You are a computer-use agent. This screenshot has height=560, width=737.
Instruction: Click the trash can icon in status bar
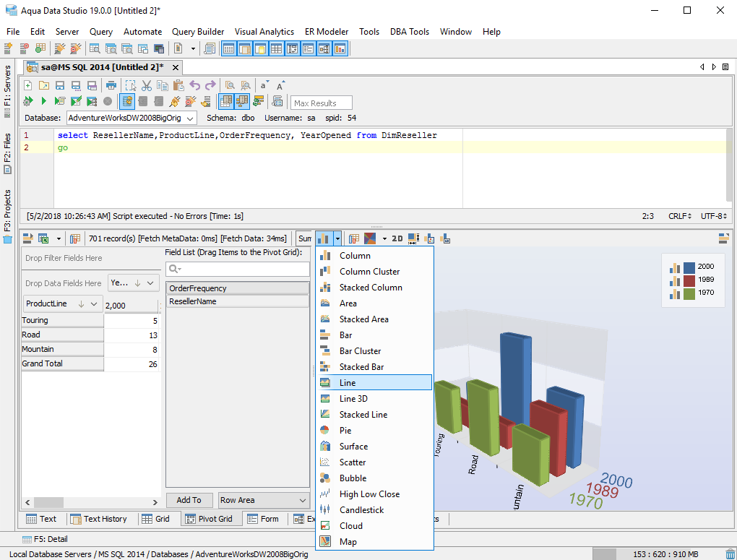pyautogui.click(x=730, y=554)
